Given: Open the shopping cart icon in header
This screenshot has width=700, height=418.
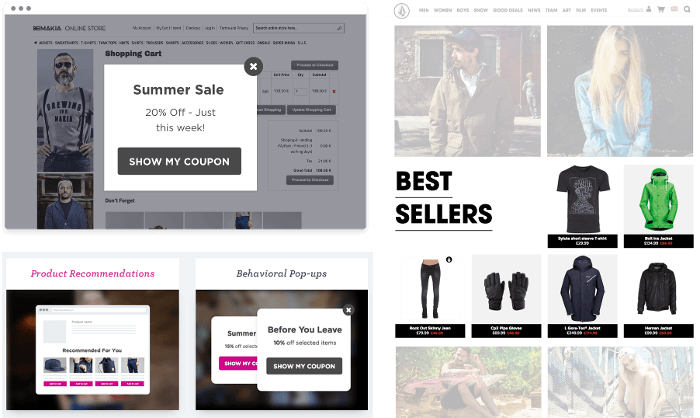Looking at the screenshot, I should coord(661,9).
